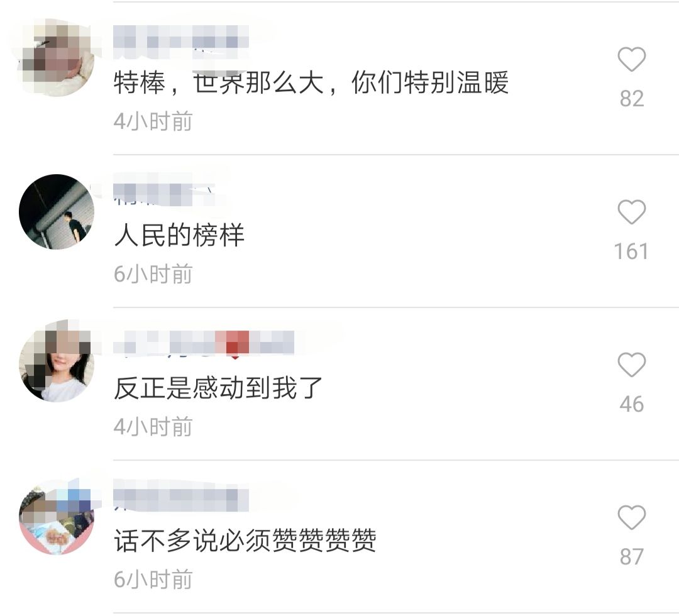Viewport: 679px width, 616px height.
Task: Open username above '人民的榜样' comment
Action: pos(163,193)
